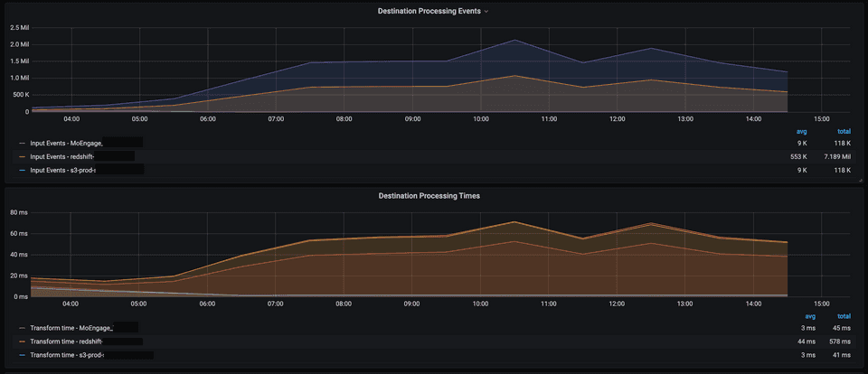Click color line icon for Input Events s3-prod
This screenshot has width=868, height=374.
click(x=22, y=170)
